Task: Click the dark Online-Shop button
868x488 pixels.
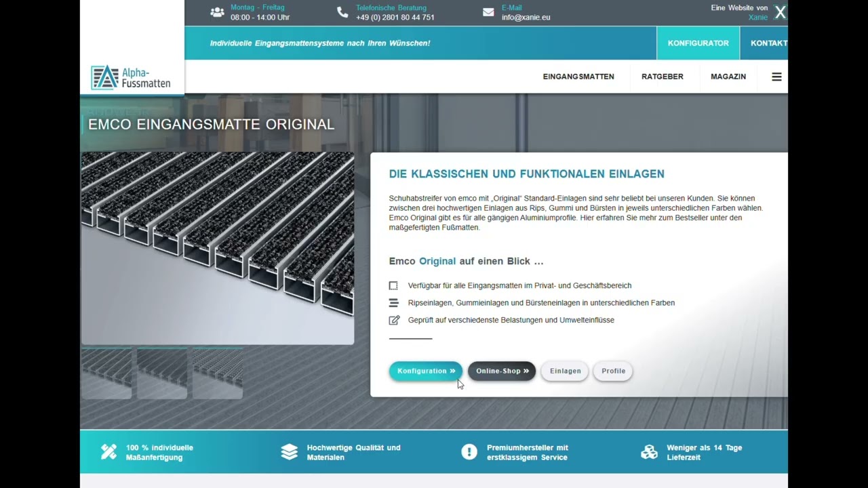Action: (x=502, y=371)
